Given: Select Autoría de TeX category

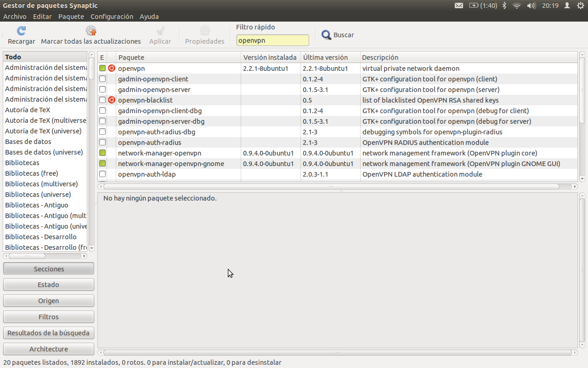Looking at the screenshot, I should pos(45,110).
